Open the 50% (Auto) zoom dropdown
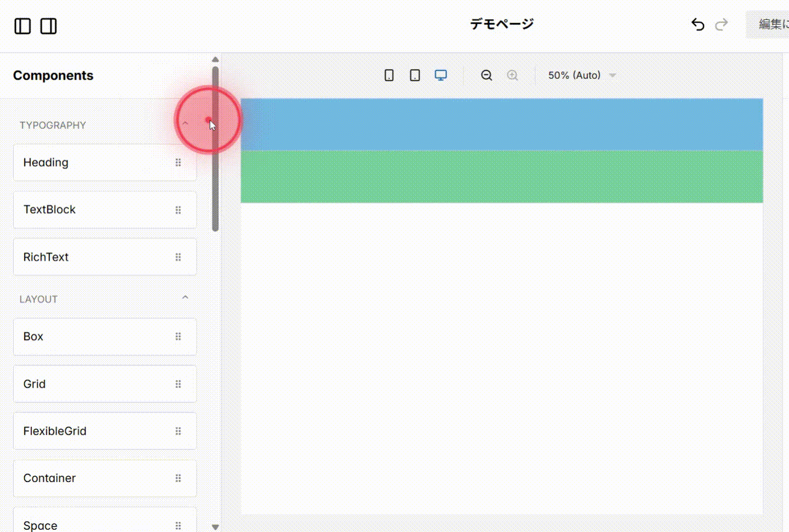The height and width of the screenshot is (532, 789). coord(581,75)
